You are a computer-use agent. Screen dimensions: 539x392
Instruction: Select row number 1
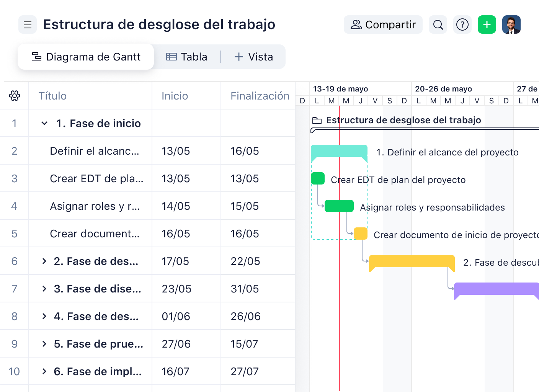[x=14, y=123]
